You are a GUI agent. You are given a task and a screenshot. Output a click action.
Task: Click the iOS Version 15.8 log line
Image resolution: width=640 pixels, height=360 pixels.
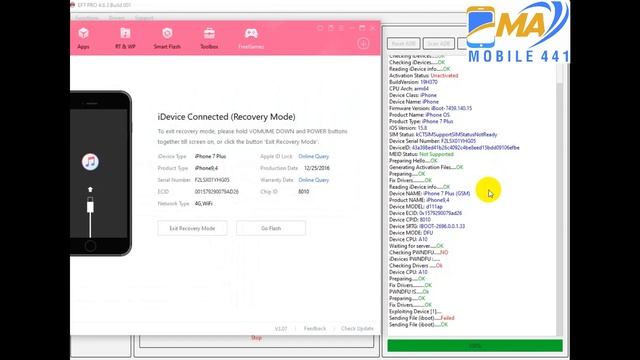point(408,128)
